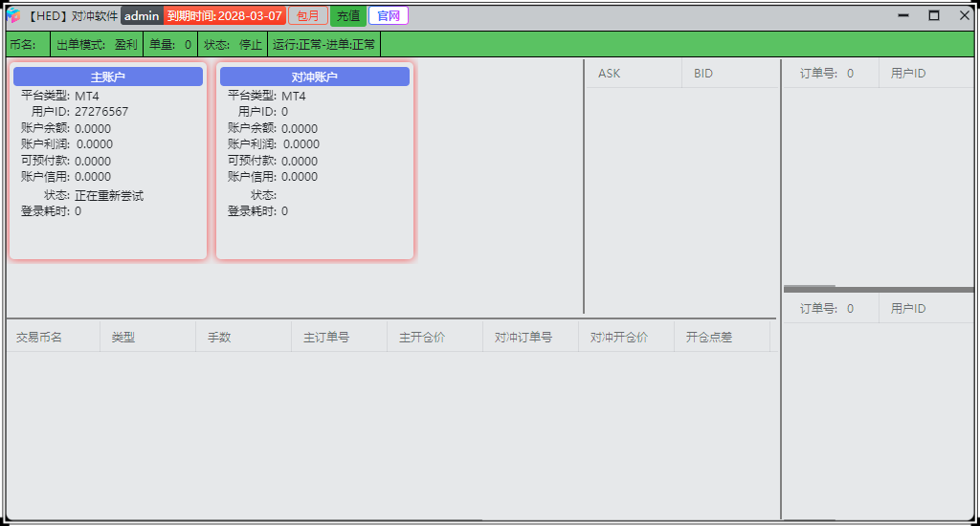Screen dimensions: 980x526
Task: Select the 主账户 main account header
Action: pos(108,77)
